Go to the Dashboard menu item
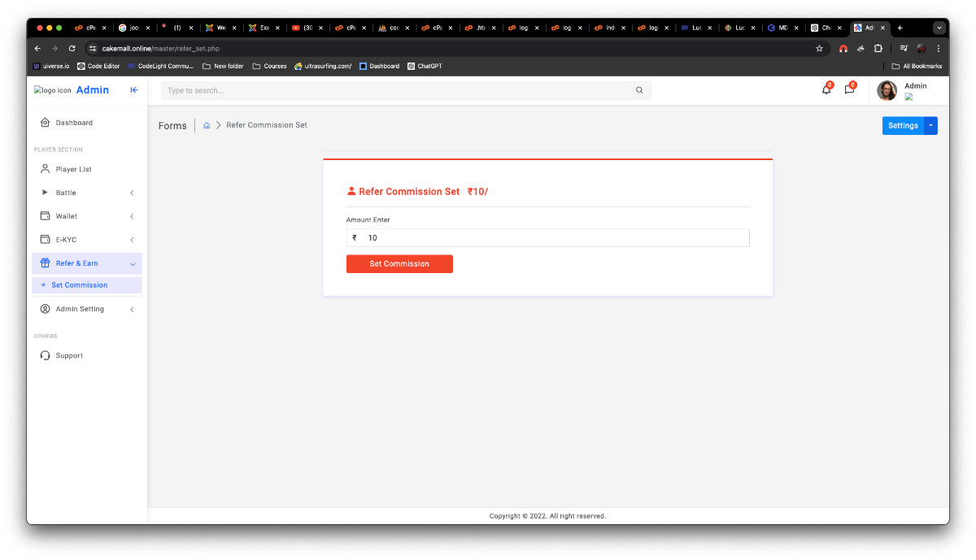The image size is (976, 560). click(x=74, y=123)
